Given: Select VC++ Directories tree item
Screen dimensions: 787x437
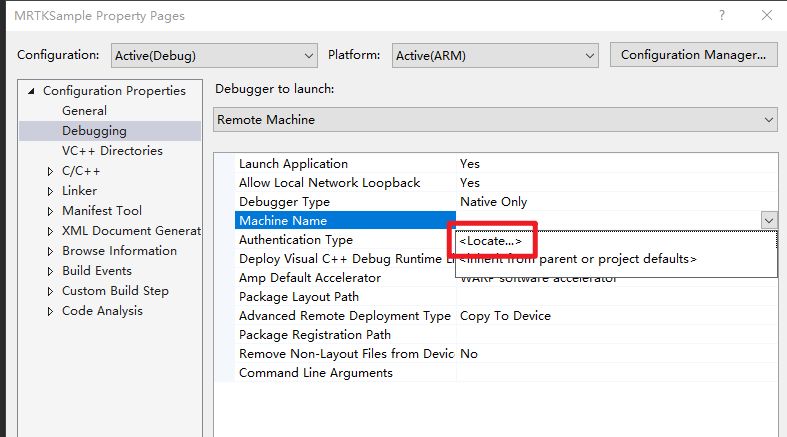Looking at the screenshot, I should coord(112,151).
